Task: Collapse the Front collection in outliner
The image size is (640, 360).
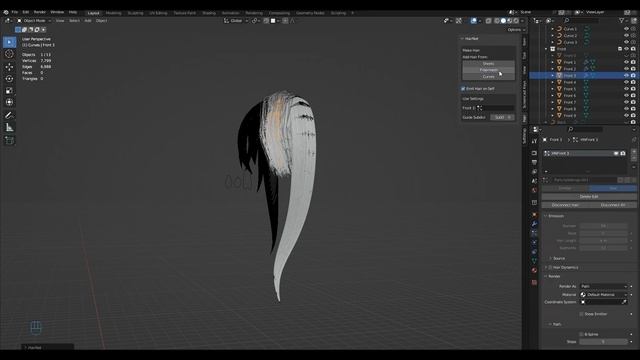Action: [546, 49]
